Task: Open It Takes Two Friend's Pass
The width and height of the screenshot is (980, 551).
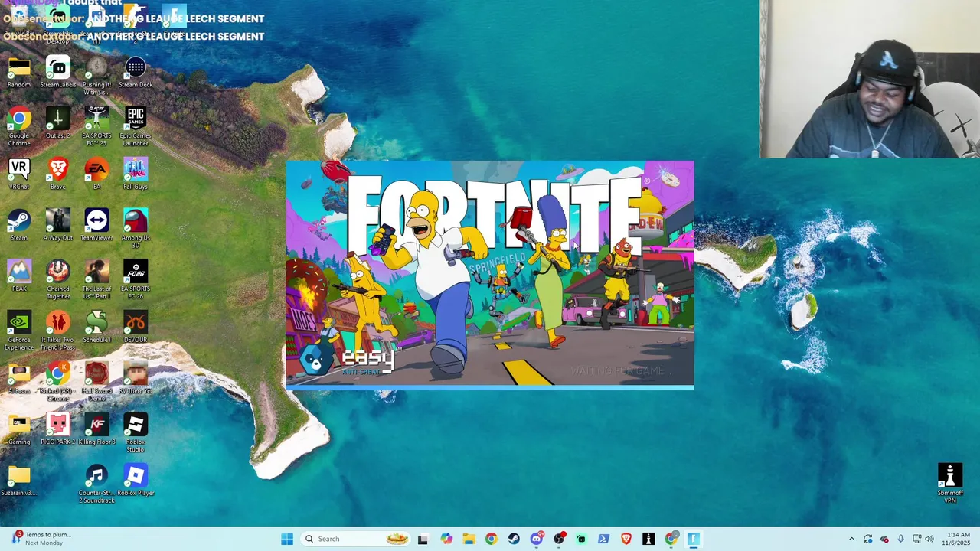Action: pos(58,331)
